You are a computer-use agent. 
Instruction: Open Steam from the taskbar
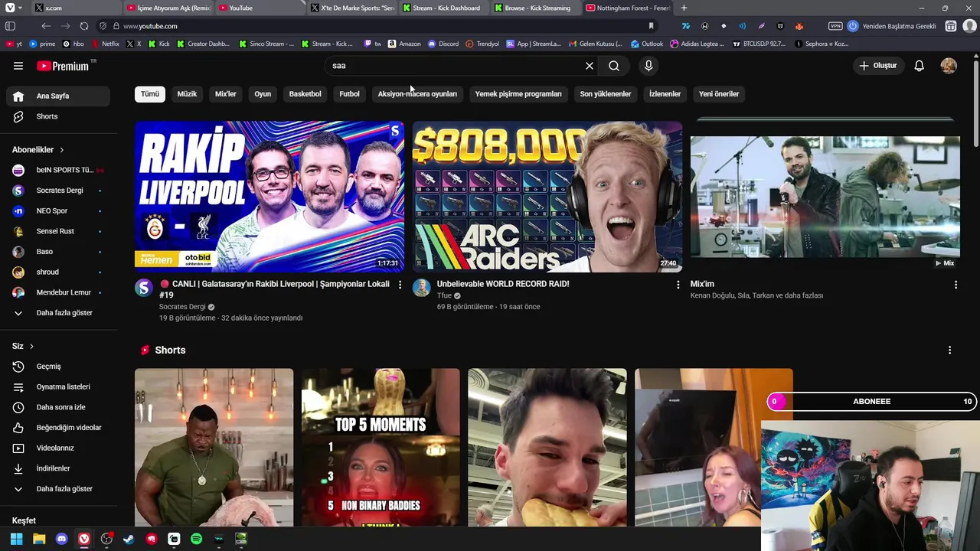pos(129,539)
